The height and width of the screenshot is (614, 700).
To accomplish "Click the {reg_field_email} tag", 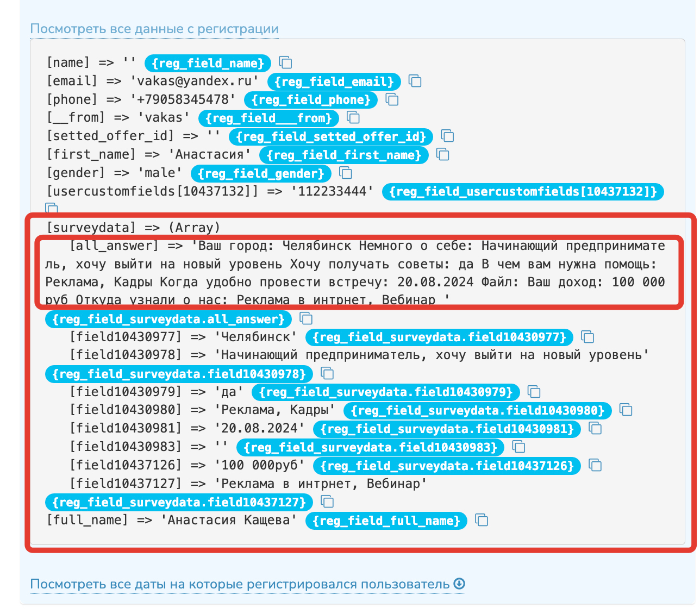I will click(x=334, y=82).
